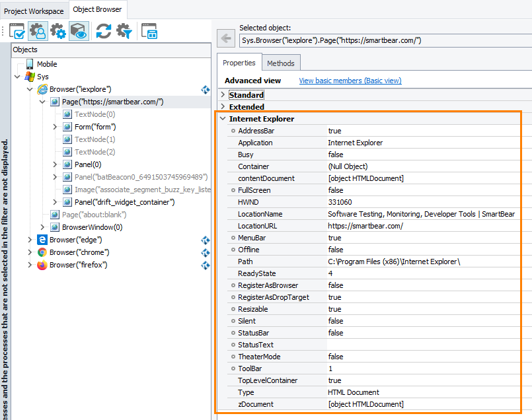Viewport: 532px width, 420px height.
Task: Click the user-process gears icon
Action: 38,31
